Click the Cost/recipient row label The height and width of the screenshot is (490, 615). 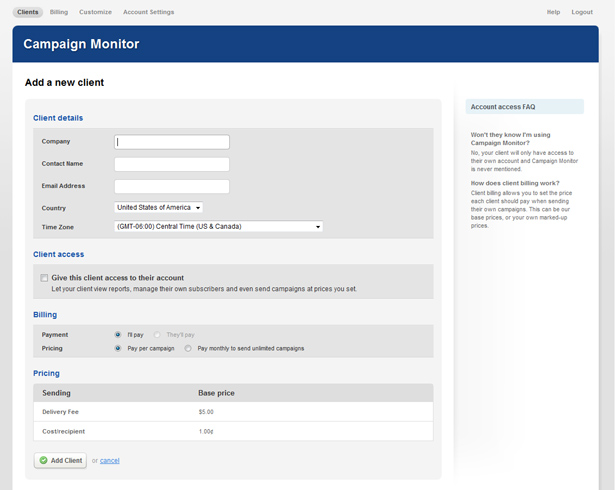(x=64, y=432)
